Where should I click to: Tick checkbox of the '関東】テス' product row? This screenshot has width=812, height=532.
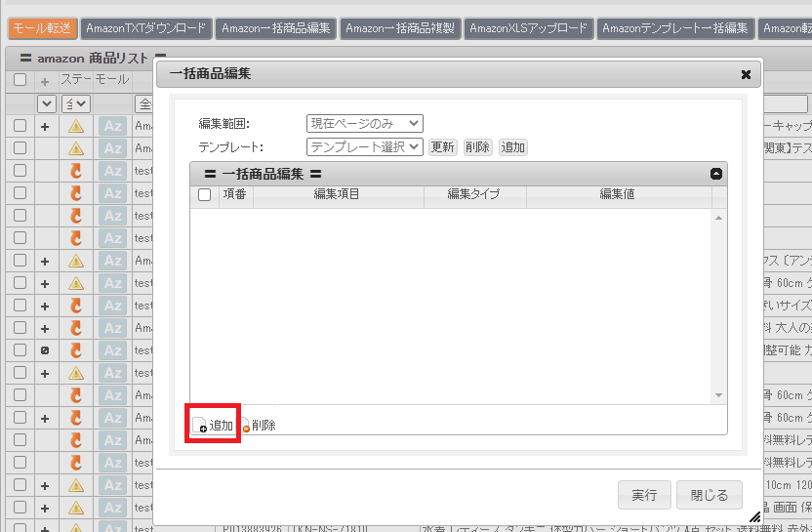point(20,148)
